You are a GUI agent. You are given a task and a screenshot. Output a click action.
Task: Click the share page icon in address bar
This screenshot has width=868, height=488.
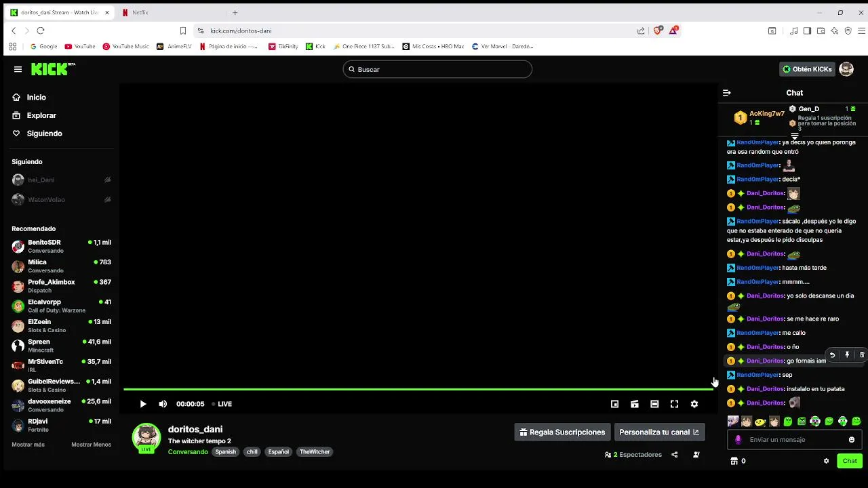tap(641, 30)
